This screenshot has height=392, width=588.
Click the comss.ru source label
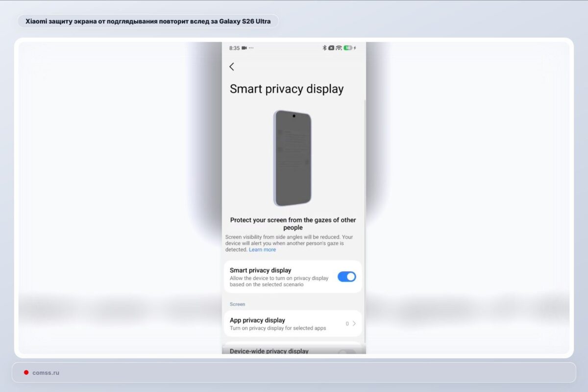[x=46, y=372]
